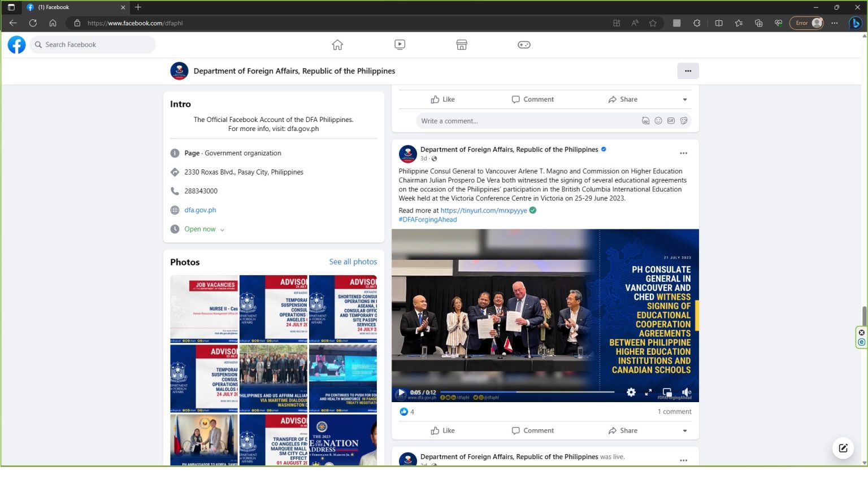Screen dimensions: 868x488
Task: Open the video post's three-dot menu
Action: (x=683, y=154)
